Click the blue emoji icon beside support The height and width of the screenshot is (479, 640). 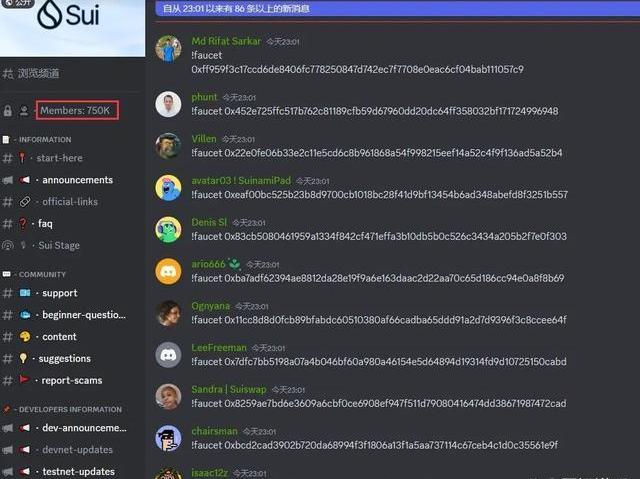pos(25,293)
